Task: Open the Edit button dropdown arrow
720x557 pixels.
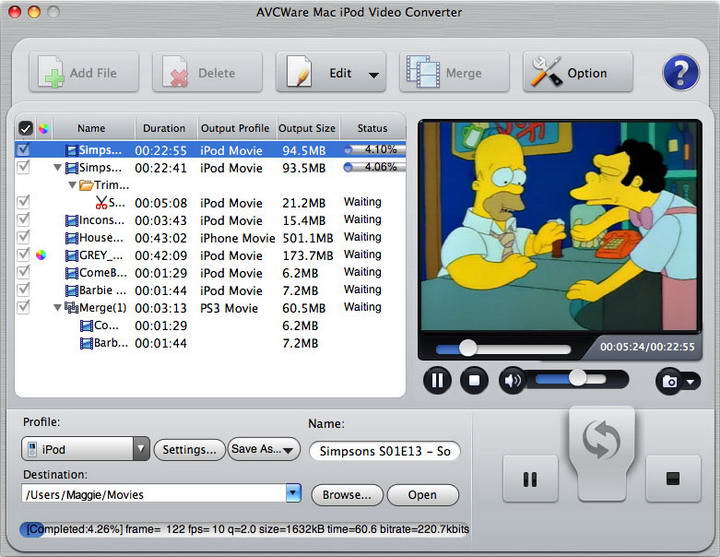Action: click(x=374, y=75)
